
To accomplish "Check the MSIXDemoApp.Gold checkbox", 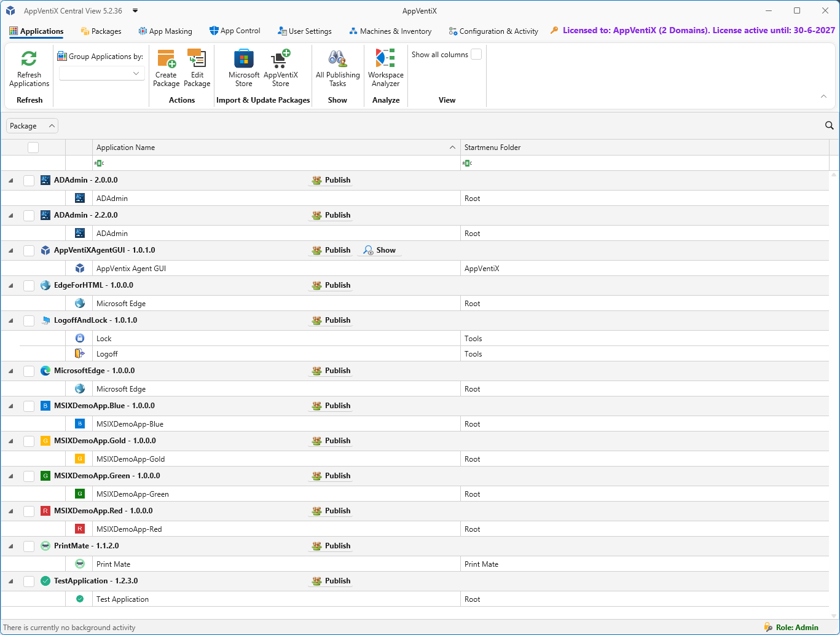I will pyautogui.click(x=29, y=441).
